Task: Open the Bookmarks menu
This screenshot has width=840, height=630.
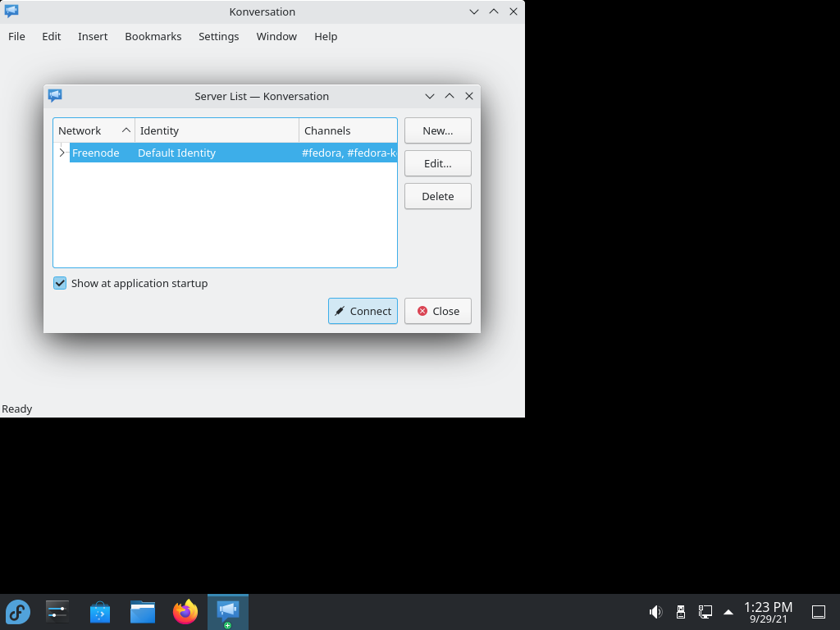Action: click(153, 36)
